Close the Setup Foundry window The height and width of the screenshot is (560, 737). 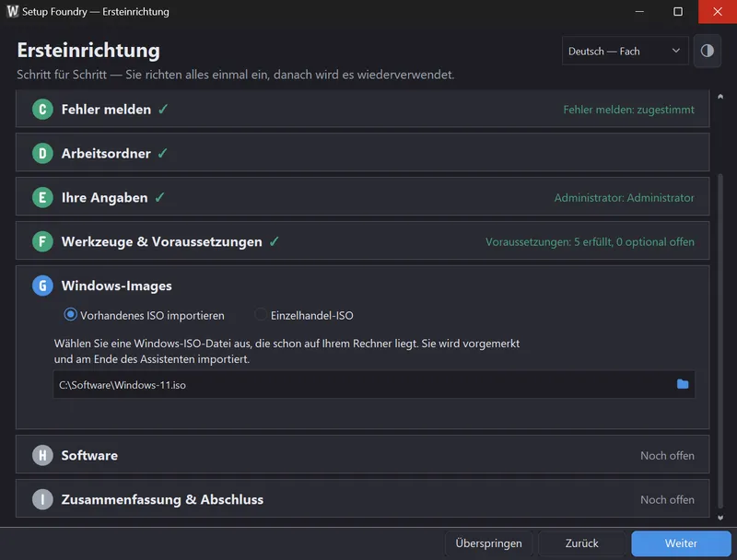tap(718, 11)
